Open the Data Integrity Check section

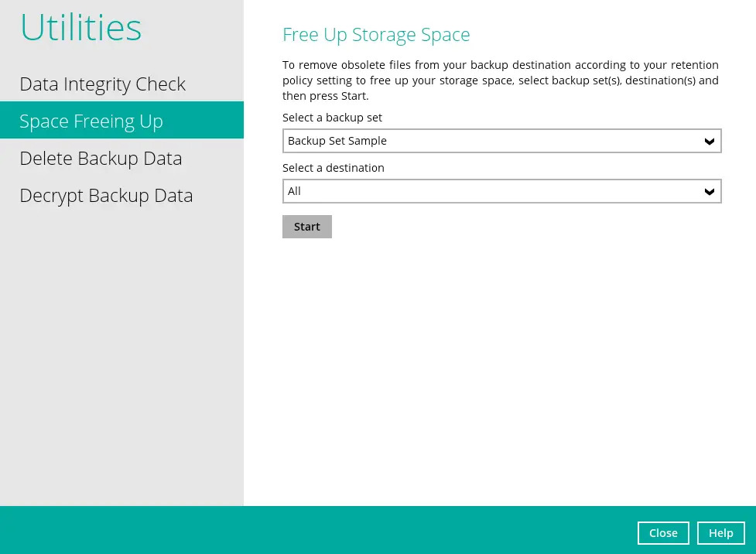pos(102,84)
